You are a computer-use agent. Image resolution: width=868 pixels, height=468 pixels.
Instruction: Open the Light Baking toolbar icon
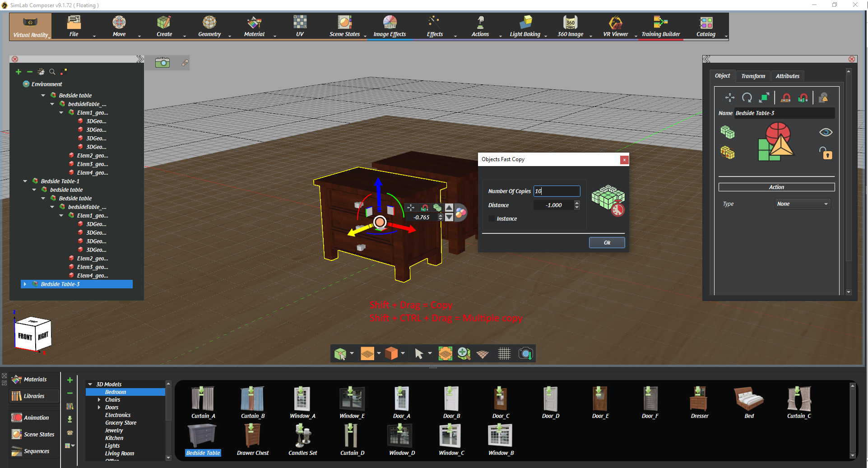pyautogui.click(x=525, y=26)
